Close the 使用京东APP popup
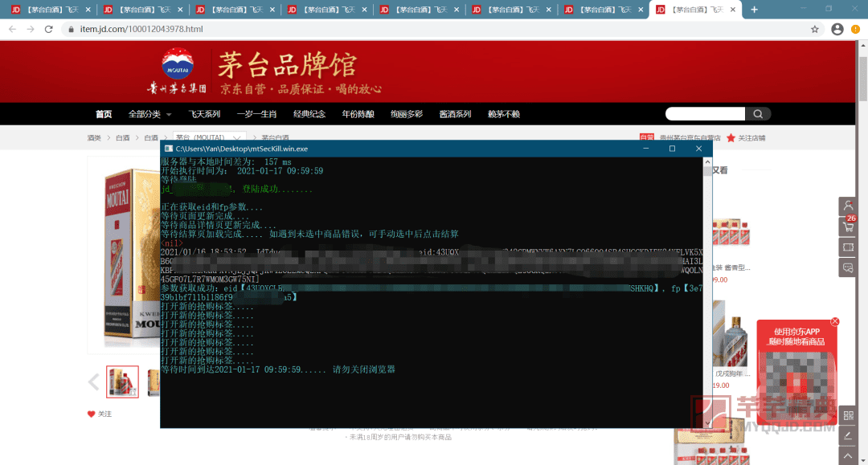Screen dimensions: 868x465 point(835,322)
